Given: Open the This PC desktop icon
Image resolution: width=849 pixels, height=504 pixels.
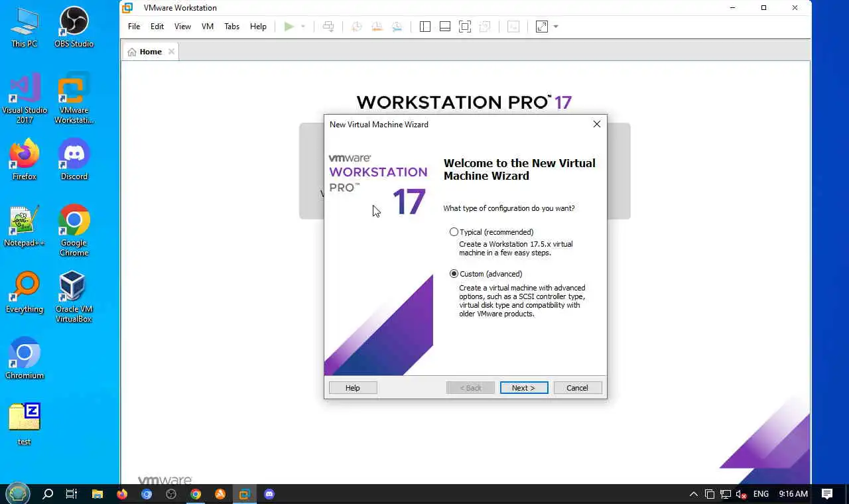Looking at the screenshot, I should point(25,28).
